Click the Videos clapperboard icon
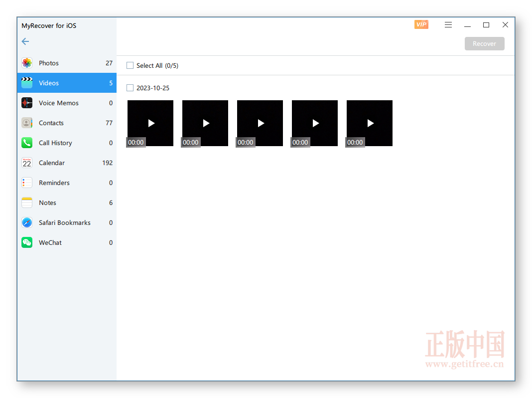 coord(27,83)
